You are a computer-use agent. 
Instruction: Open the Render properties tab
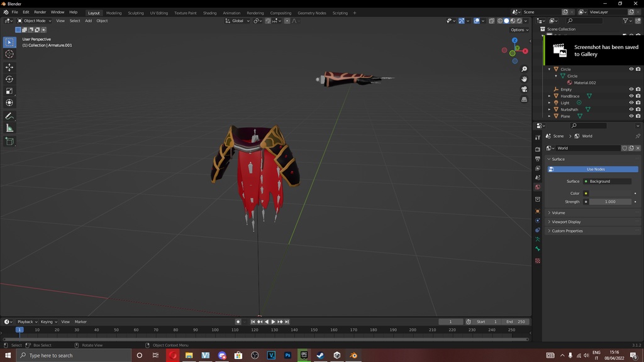(538, 149)
